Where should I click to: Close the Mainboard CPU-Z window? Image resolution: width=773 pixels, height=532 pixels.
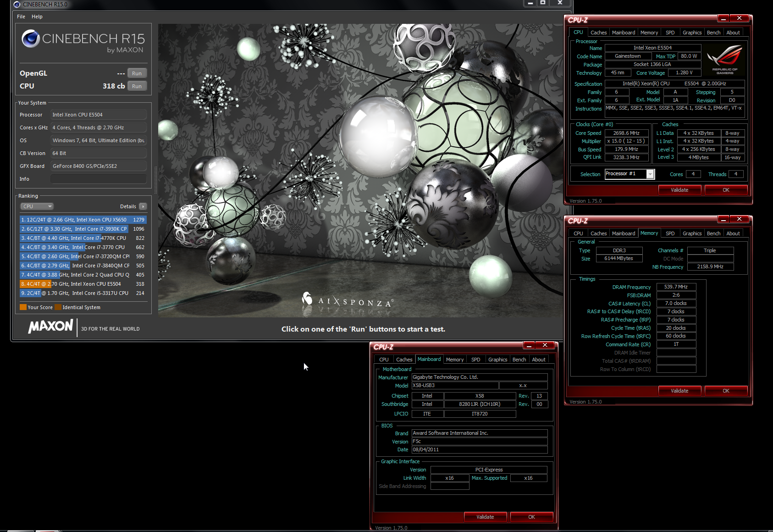(545, 345)
